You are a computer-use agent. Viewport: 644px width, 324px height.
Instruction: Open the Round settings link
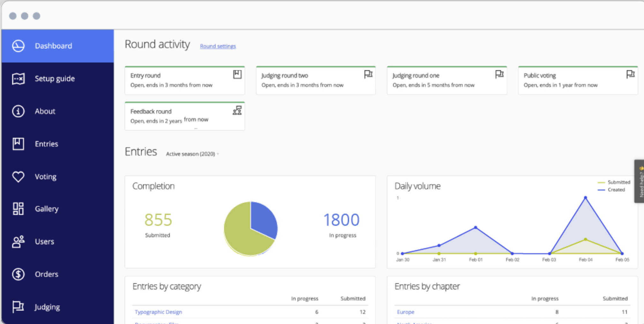(x=218, y=46)
